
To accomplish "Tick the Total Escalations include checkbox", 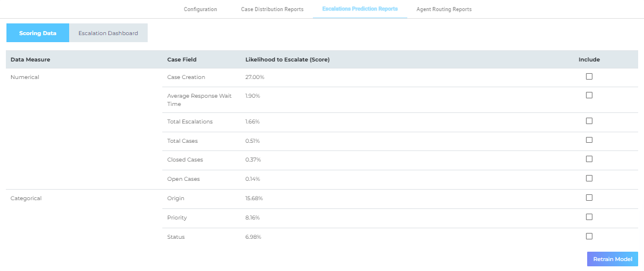I will coord(589,121).
